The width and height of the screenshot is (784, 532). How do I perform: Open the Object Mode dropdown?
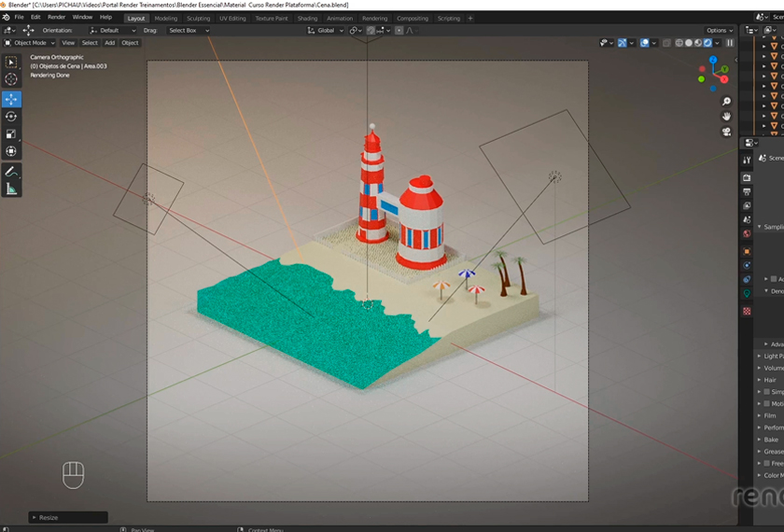tap(30, 43)
